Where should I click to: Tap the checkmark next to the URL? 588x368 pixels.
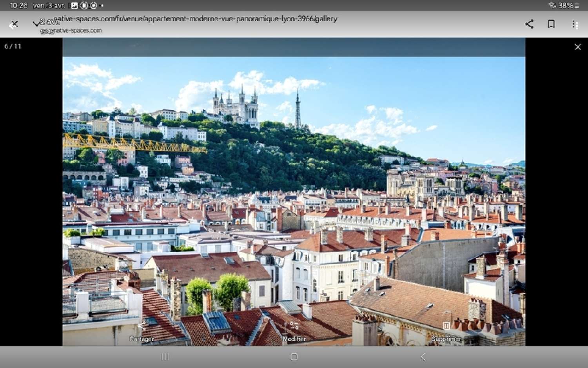pyautogui.click(x=36, y=23)
